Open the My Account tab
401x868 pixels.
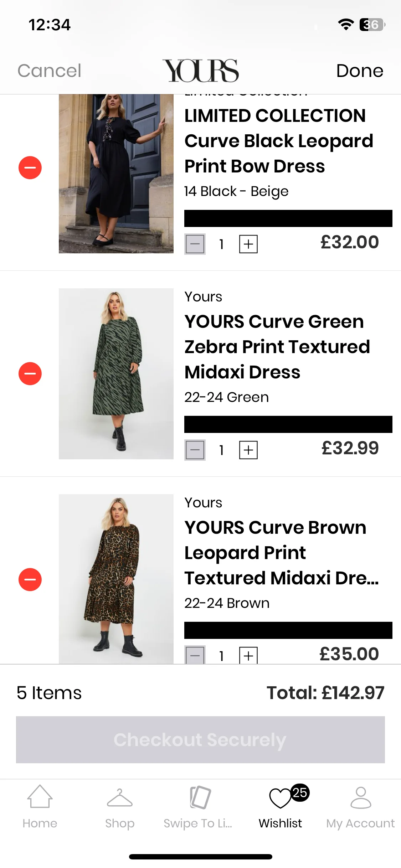360,807
